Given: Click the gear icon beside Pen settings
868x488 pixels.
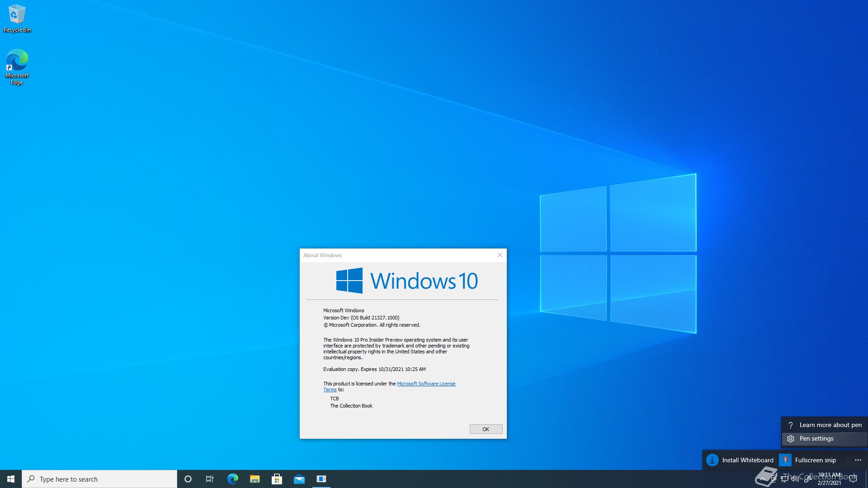Looking at the screenshot, I should tap(791, 439).
